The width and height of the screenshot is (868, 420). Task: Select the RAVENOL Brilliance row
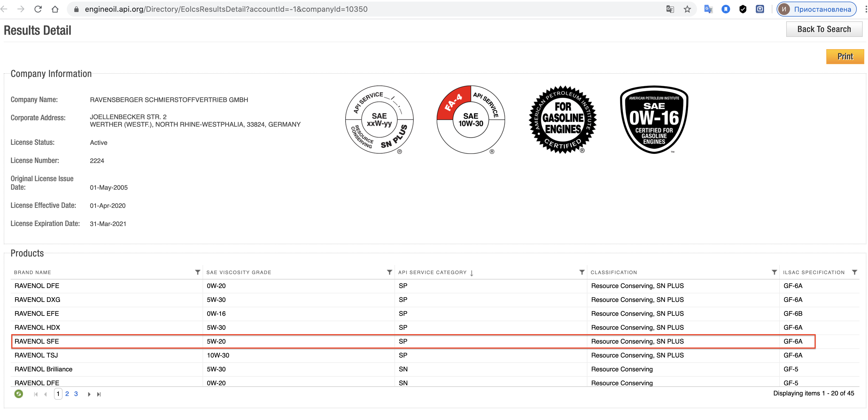435,369
